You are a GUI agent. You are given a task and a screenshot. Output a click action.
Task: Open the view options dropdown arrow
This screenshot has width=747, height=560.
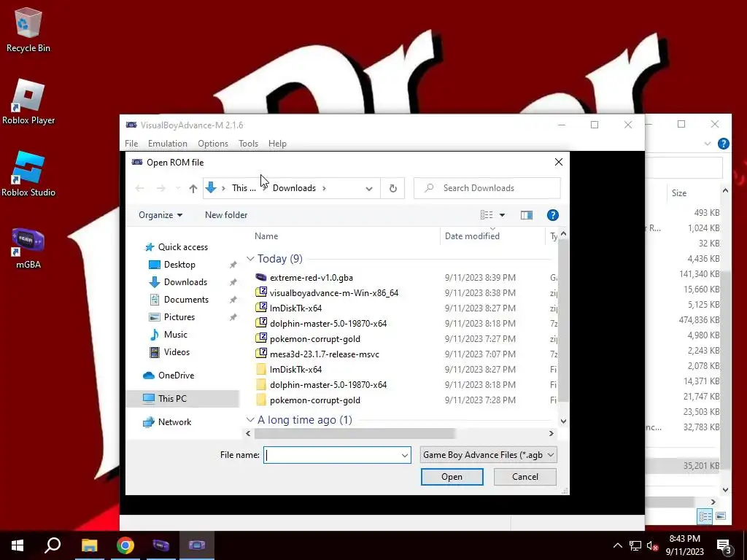click(502, 215)
